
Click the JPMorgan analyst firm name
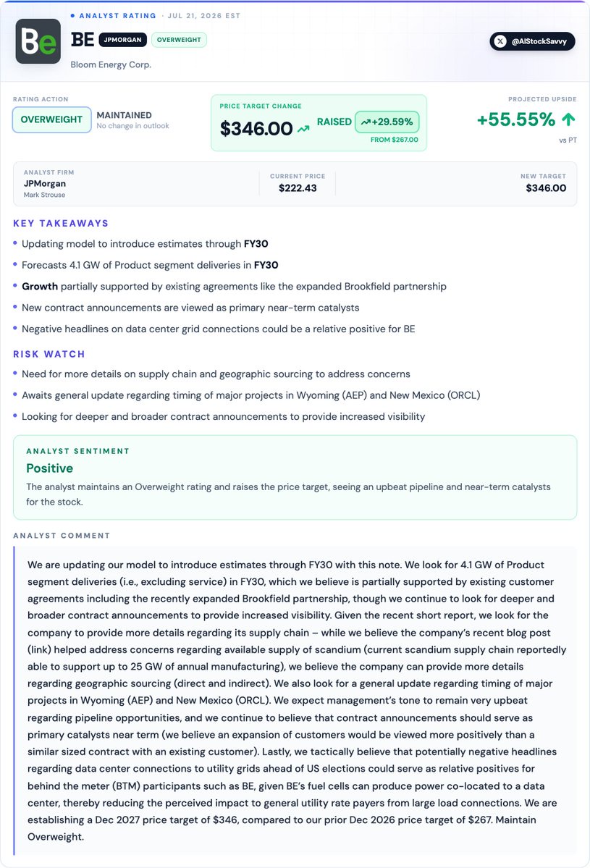click(45, 183)
